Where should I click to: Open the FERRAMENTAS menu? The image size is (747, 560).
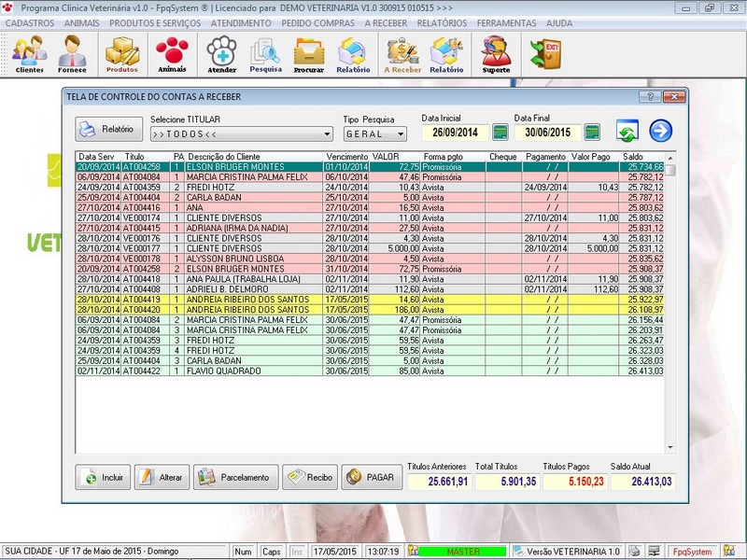506,22
